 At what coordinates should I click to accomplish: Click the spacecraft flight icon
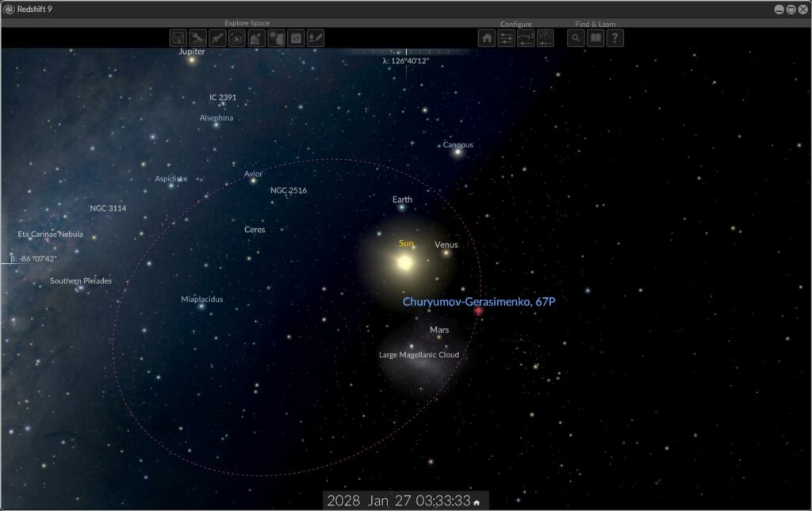[217, 38]
